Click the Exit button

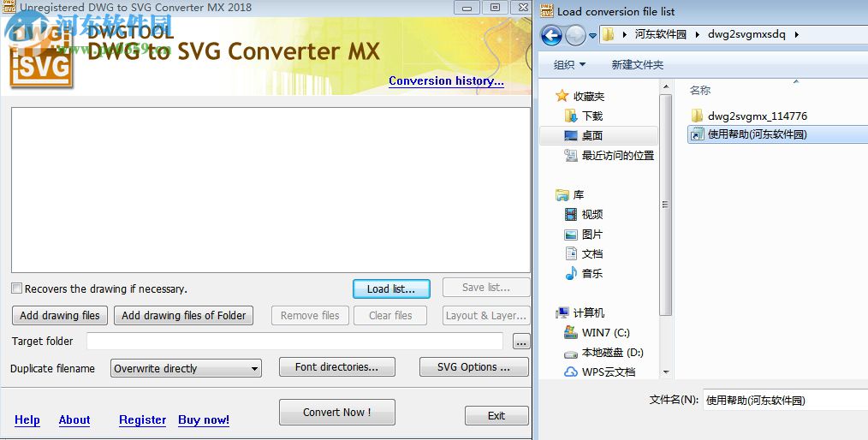pos(496,416)
